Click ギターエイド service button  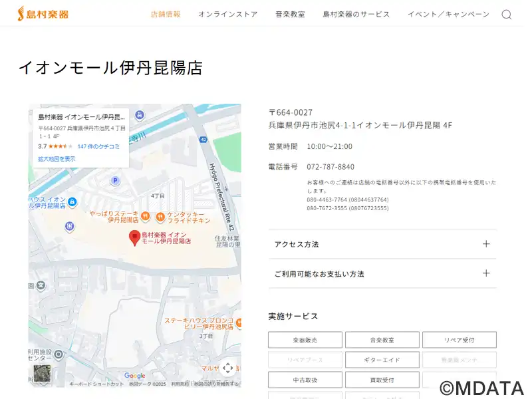tap(382, 360)
